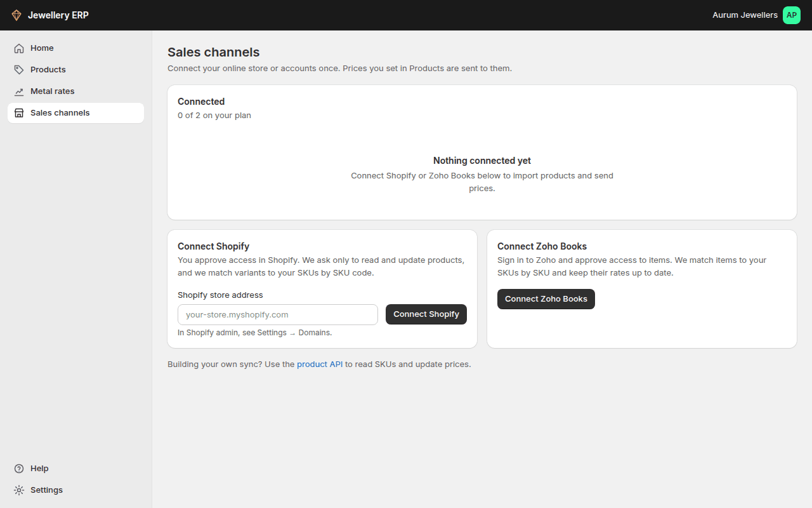The height and width of the screenshot is (508, 812).
Task: Follow the product API link
Action: click(320, 364)
